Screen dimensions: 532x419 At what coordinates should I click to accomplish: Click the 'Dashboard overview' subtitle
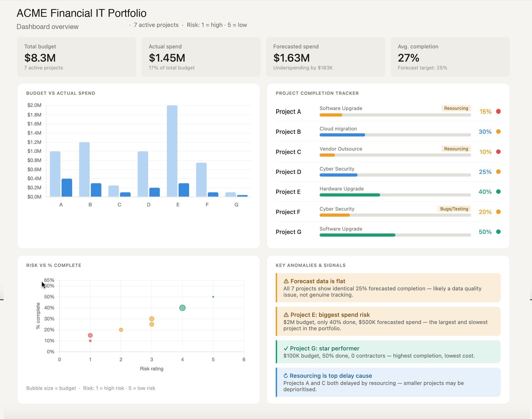pyautogui.click(x=48, y=27)
